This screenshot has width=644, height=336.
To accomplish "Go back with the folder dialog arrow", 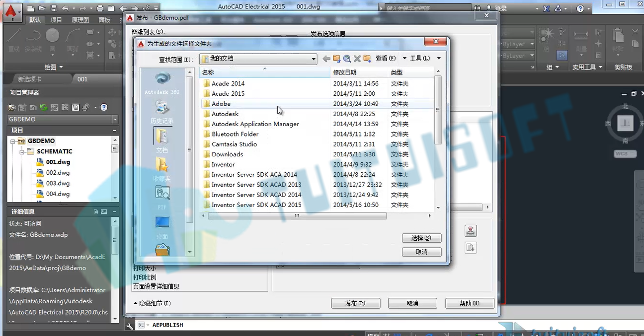I will tap(326, 59).
